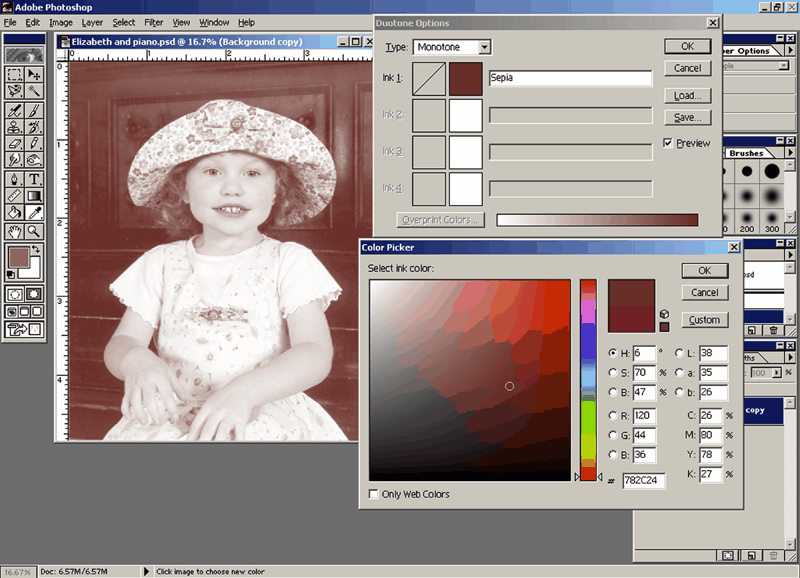800x578 pixels.
Task: Select the Move tool
Action: [34, 75]
